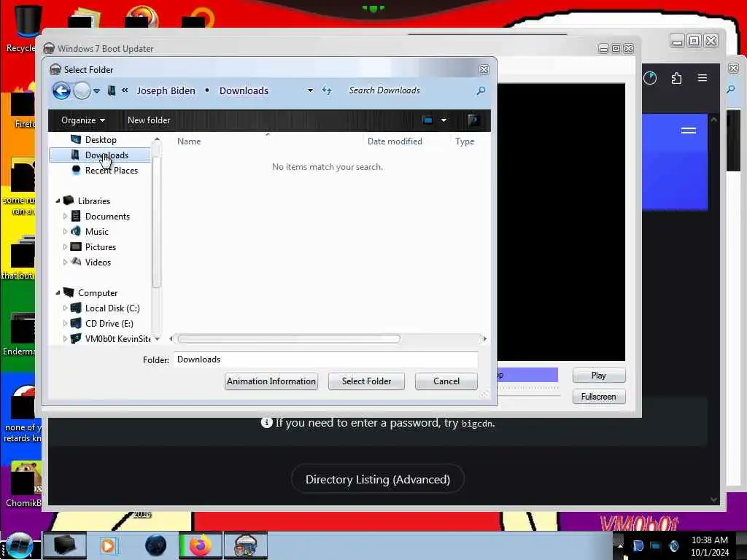Expand the Videos library node

click(x=65, y=262)
